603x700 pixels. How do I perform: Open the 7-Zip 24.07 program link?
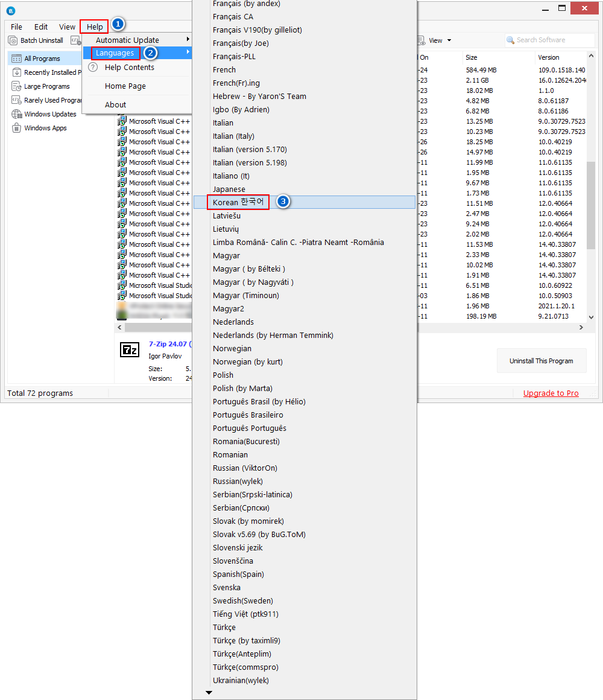coord(170,344)
